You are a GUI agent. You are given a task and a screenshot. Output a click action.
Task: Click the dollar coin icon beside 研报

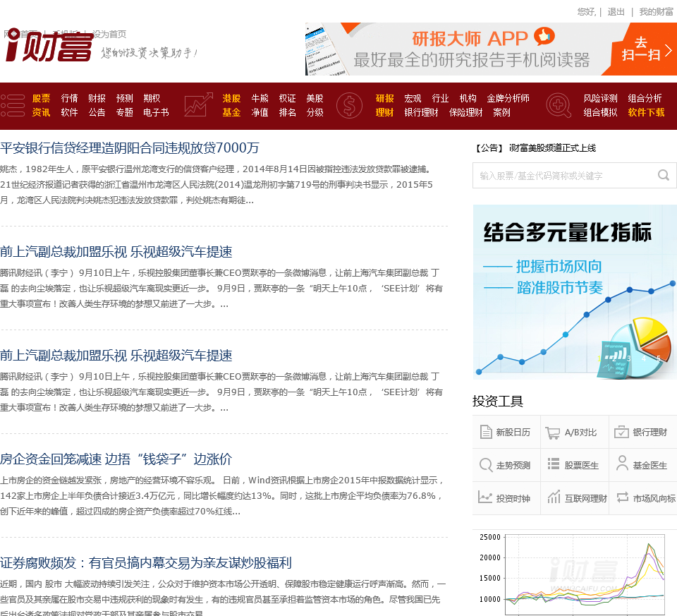[349, 105]
